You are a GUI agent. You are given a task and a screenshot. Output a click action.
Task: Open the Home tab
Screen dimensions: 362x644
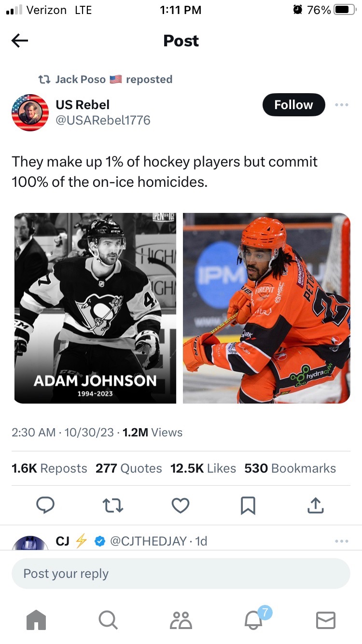36,620
